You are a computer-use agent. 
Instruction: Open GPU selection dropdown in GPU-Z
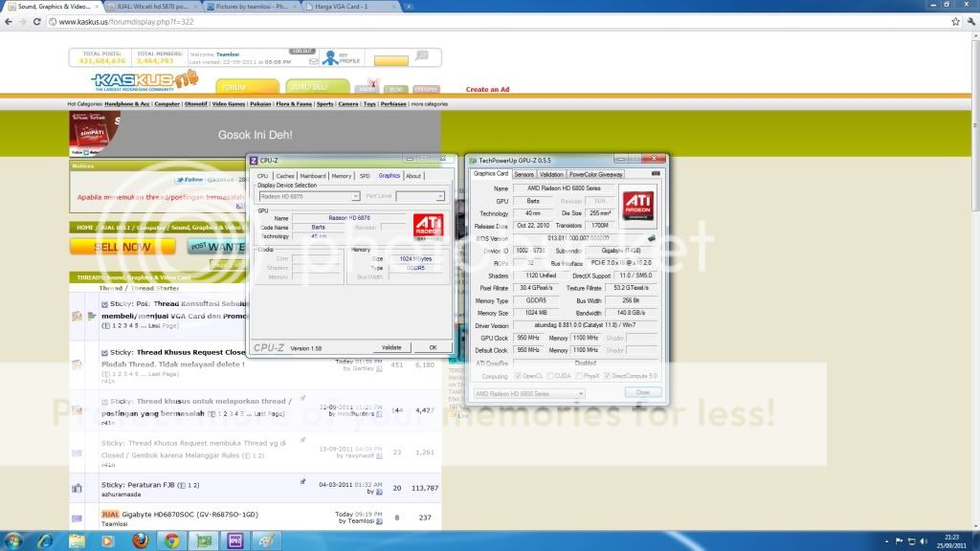click(528, 393)
